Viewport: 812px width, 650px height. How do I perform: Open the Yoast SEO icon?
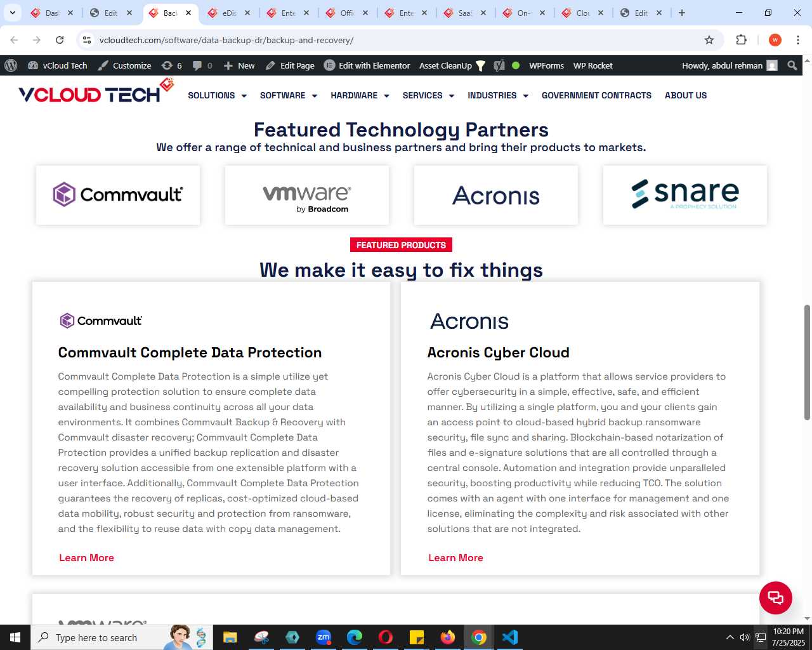tap(499, 65)
